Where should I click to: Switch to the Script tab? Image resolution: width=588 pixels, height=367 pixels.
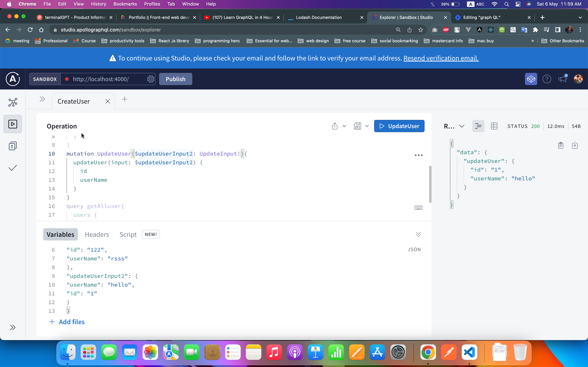[128, 235]
